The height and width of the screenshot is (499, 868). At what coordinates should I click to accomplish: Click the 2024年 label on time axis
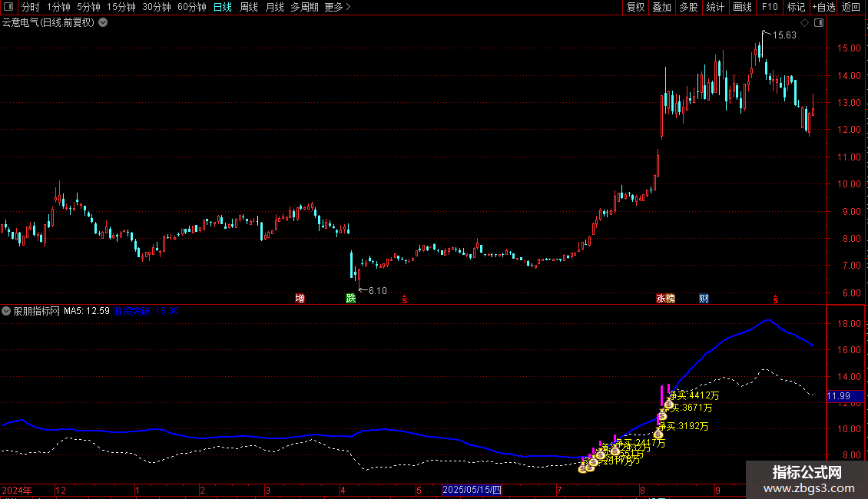pos(17,490)
